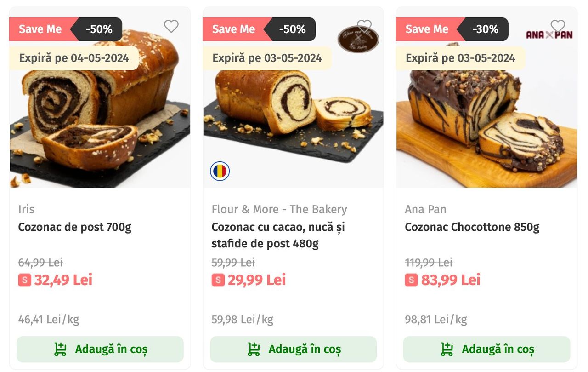The image size is (588, 372).
Task: Click the Iris brand name
Action: pyautogui.click(x=27, y=209)
